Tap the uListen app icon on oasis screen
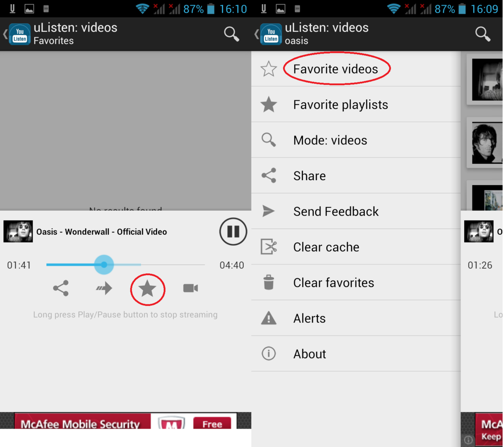Viewport: 504px width, 447px height. pos(271,34)
